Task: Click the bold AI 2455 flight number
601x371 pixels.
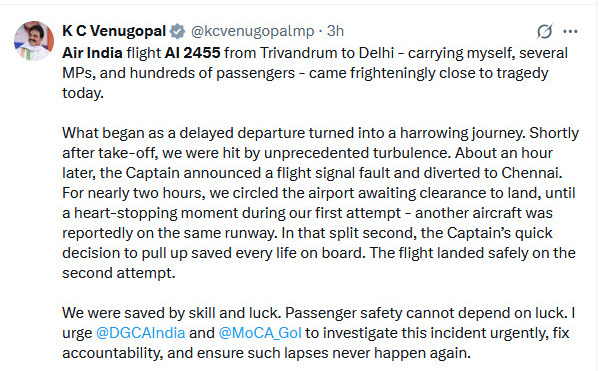Action: pyautogui.click(x=192, y=53)
